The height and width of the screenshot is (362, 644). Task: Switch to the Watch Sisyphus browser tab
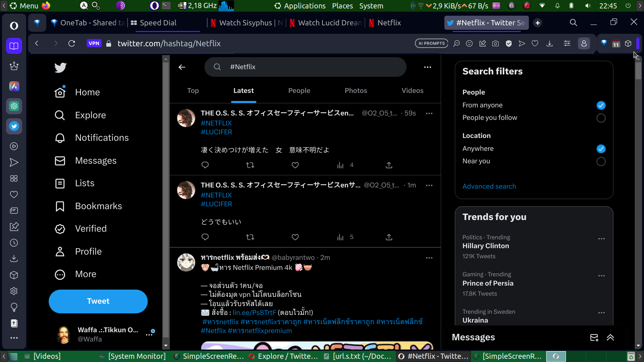[x=246, y=23]
